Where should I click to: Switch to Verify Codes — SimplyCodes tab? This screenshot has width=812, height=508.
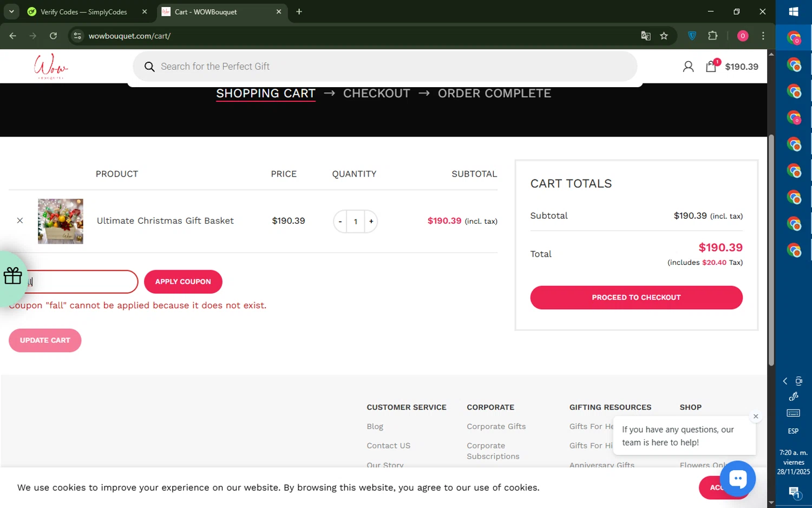84,12
